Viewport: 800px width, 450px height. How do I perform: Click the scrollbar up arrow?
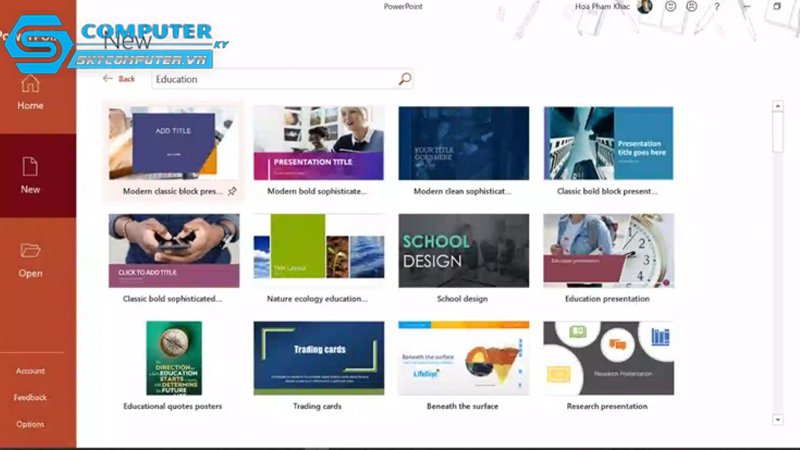click(x=778, y=106)
